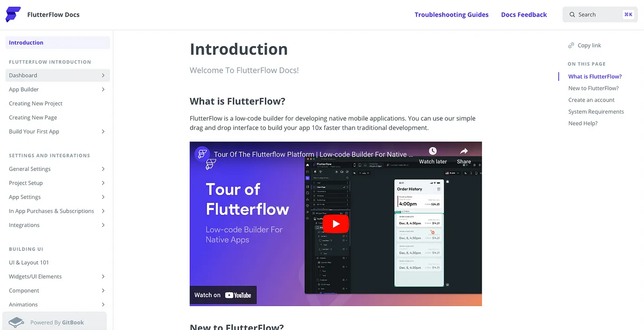Select Introduction in the sidebar
This screenshot has height=330, width=644.
pyautogui.click(x=26, y=43)
